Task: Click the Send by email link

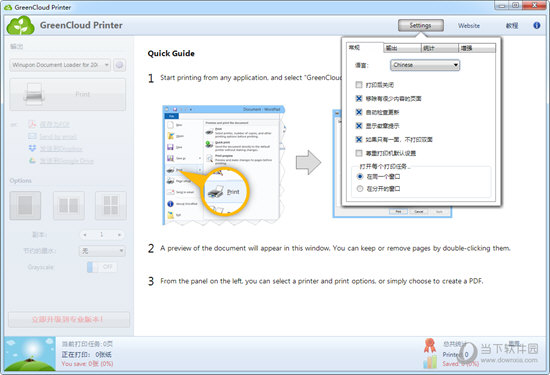Action: tap(58, 136)
